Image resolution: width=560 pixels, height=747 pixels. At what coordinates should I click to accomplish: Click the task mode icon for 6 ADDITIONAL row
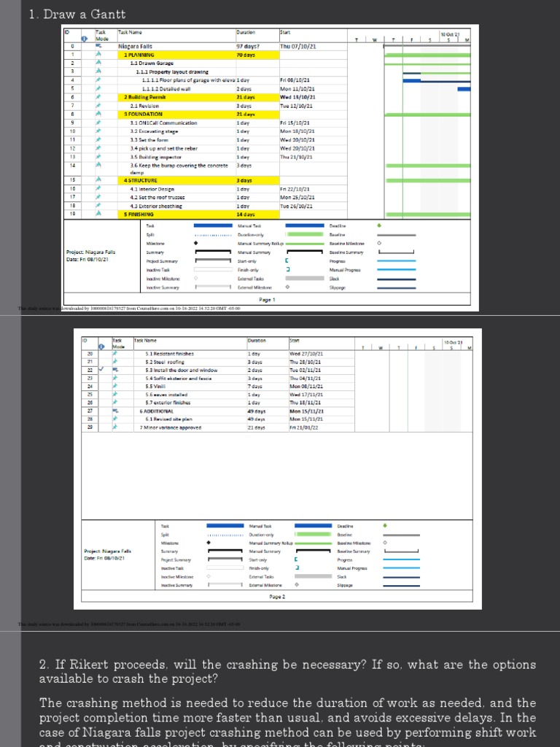click(x=115, y=411)
